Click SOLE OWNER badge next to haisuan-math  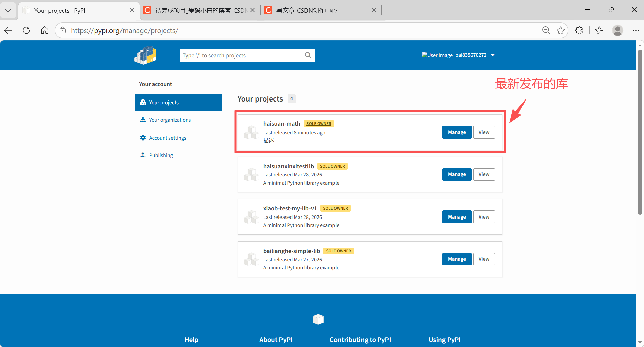click(x=319, y=124)
